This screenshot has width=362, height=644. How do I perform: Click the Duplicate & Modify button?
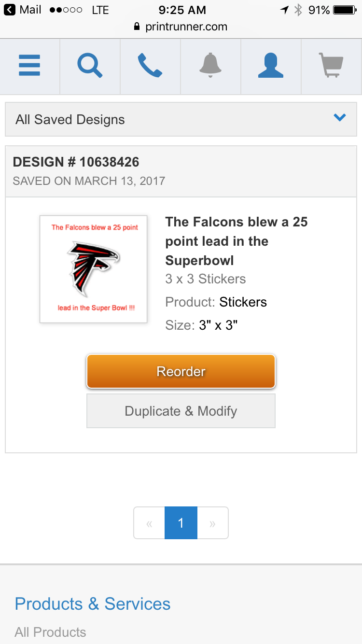point(181,411)
